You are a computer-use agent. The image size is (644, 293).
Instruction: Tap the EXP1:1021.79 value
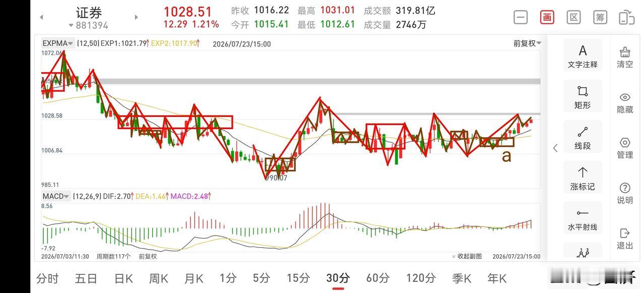[x=123, y=43]
